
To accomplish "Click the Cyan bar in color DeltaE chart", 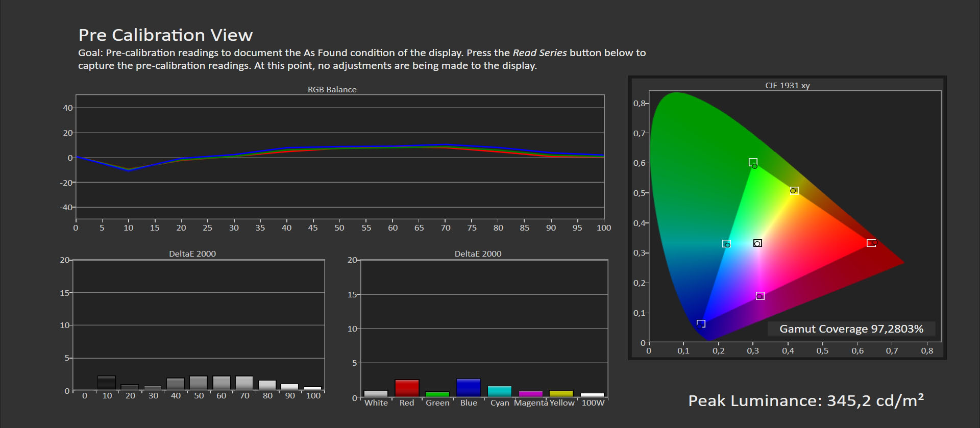I will coord(499,391).
